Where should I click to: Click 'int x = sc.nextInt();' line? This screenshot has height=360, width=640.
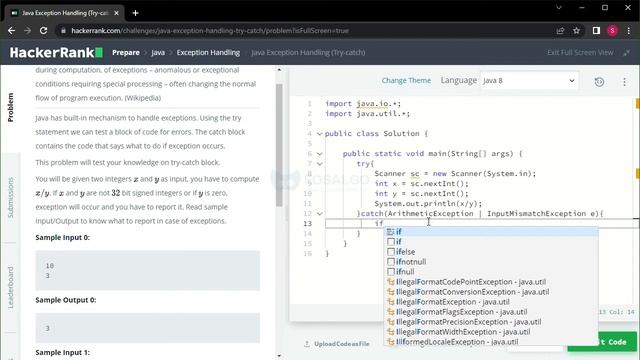[422, 183]
